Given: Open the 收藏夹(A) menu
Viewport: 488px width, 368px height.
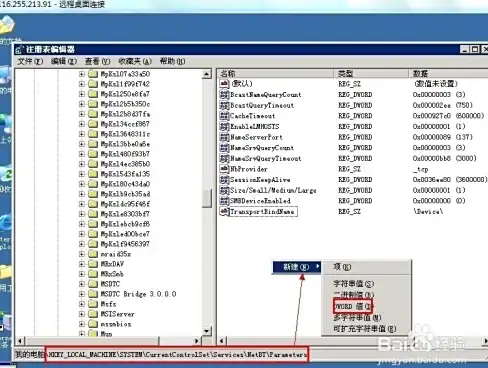Looking at the screenshot, I should 135,61.
